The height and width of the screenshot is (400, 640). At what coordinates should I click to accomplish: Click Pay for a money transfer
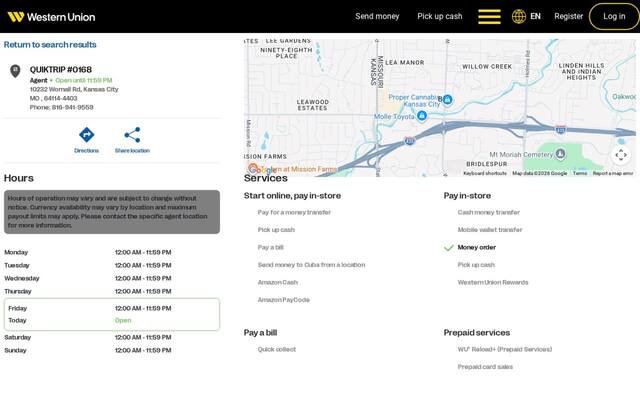pos(294,212)
